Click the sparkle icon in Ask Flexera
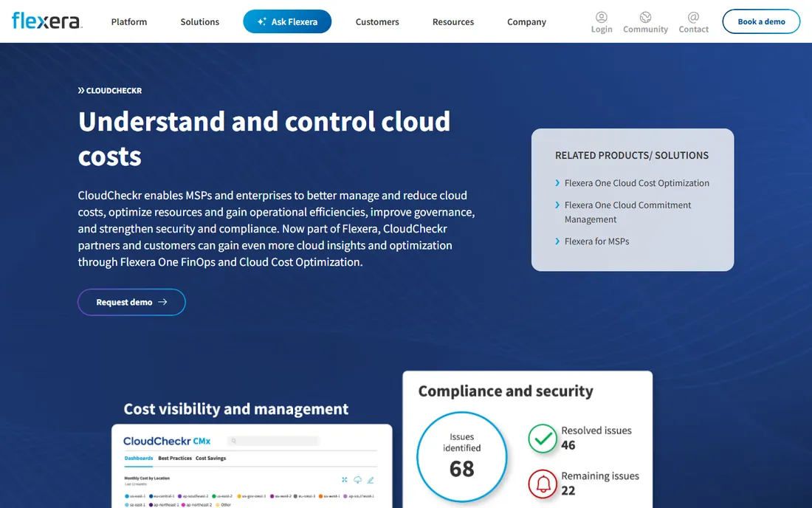Image resolution: width=812 pixels, height=508 pixels. (261, 21)
